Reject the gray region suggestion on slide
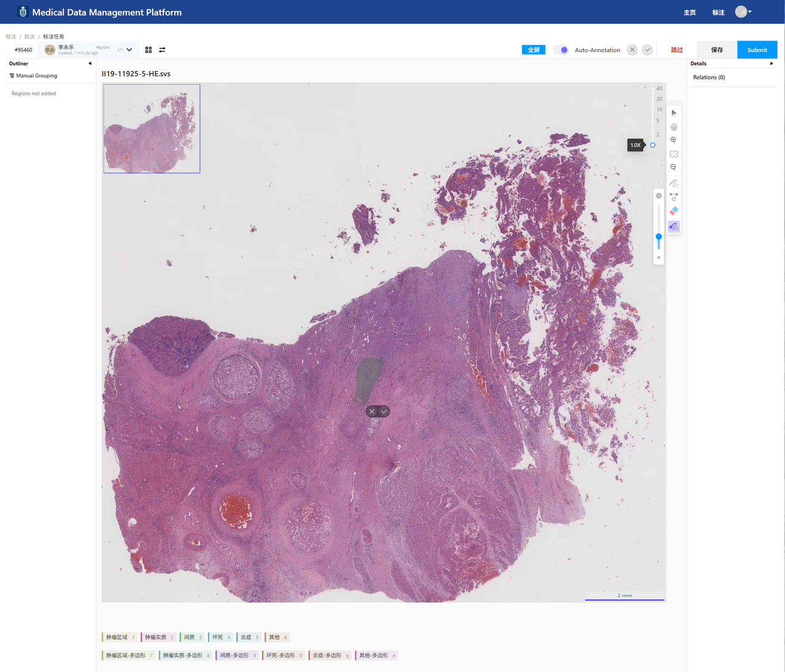This screenshot has width=785, height=672. point(372,411)
